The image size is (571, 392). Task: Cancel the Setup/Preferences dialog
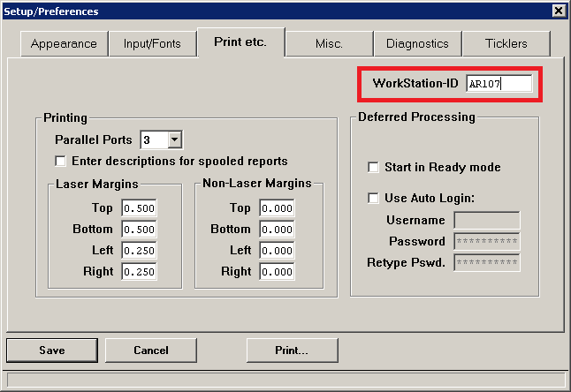point(151,351)
